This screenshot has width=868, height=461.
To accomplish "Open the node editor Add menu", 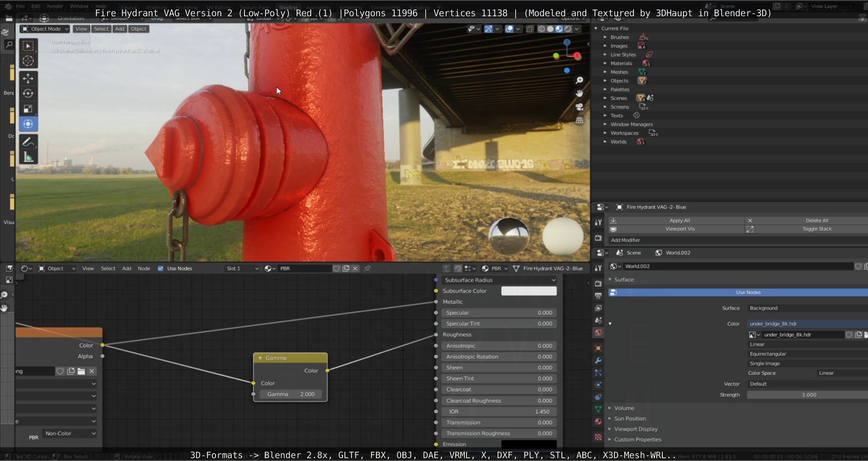I will 127,268.
